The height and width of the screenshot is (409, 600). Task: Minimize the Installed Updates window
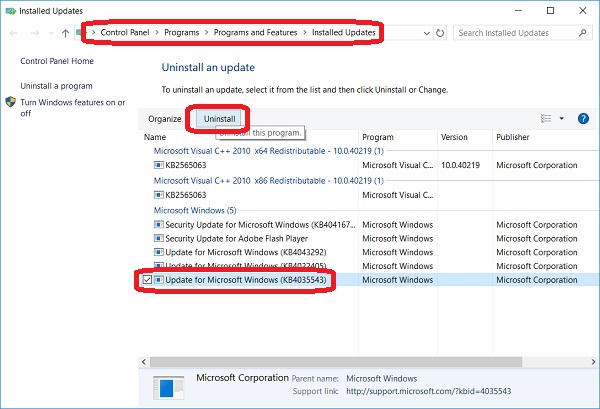tap(518, 11)
